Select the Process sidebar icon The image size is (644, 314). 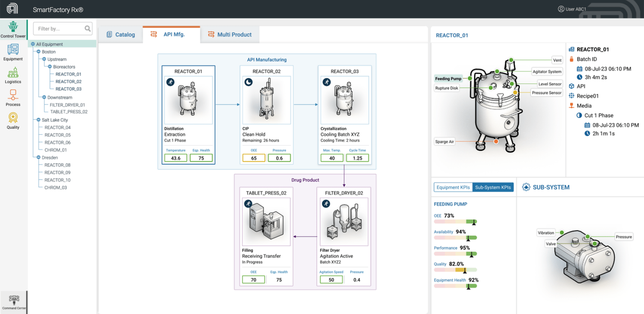[13, 97]
